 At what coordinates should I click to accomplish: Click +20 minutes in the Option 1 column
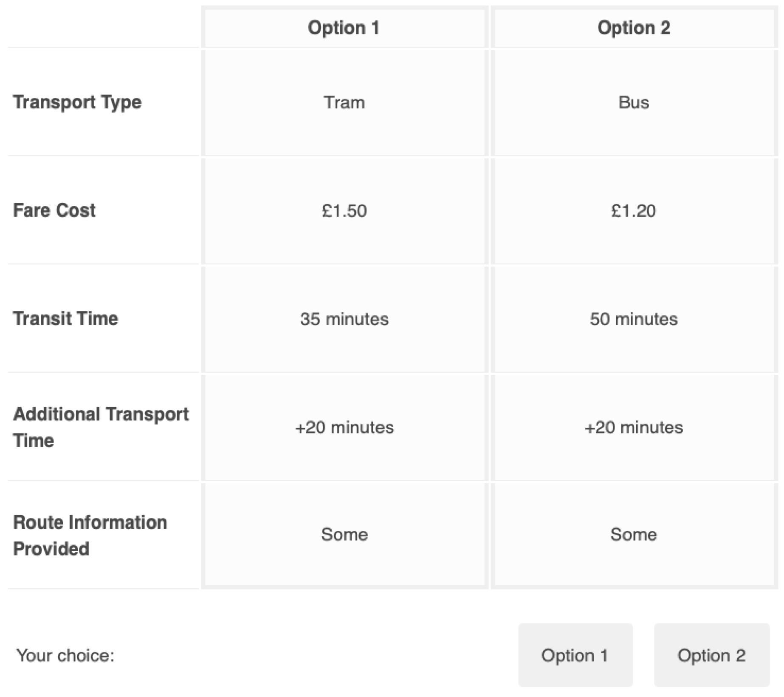pos(344,427)
